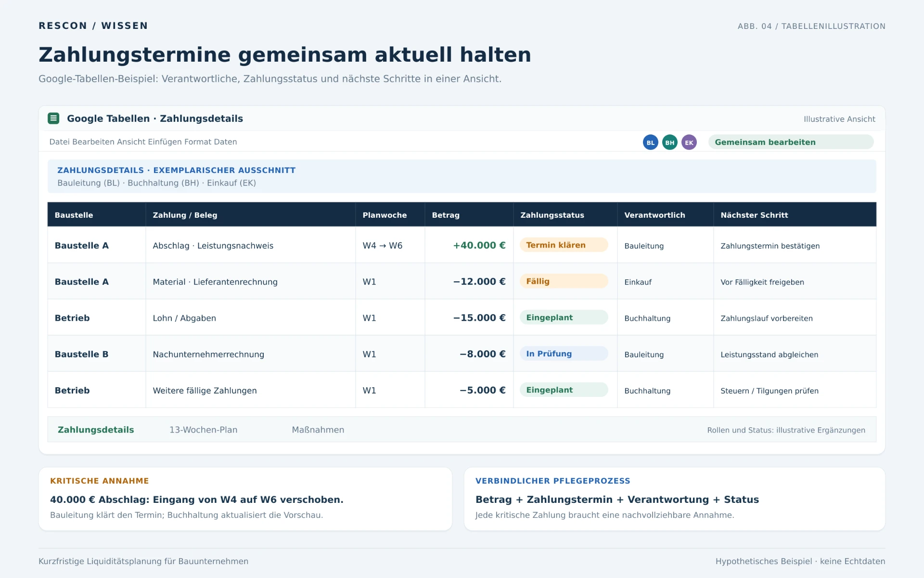This screenshot has width=924, height=578.
Task: Click the Nachunternehmerrechnung cell
Action: (x=251, y=354)
